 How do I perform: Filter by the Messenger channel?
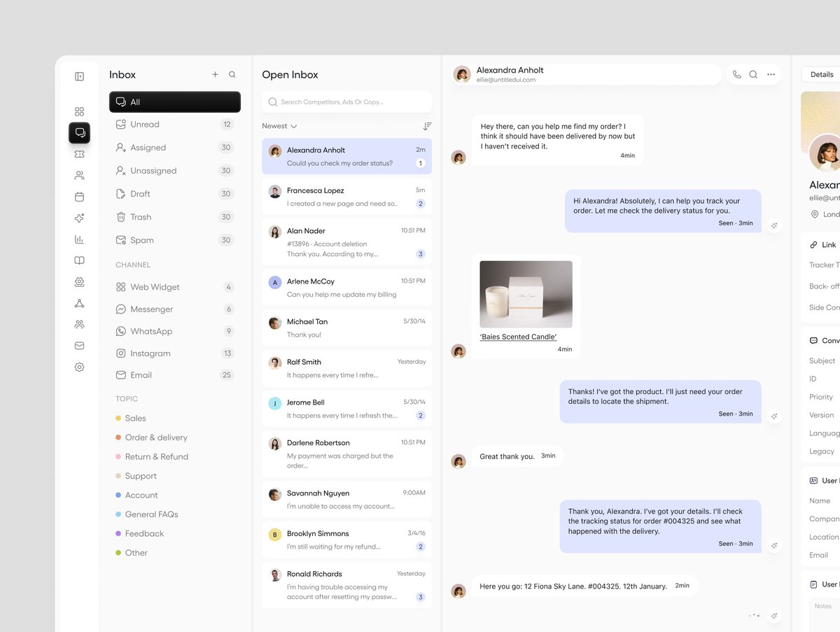pos(175,309)
